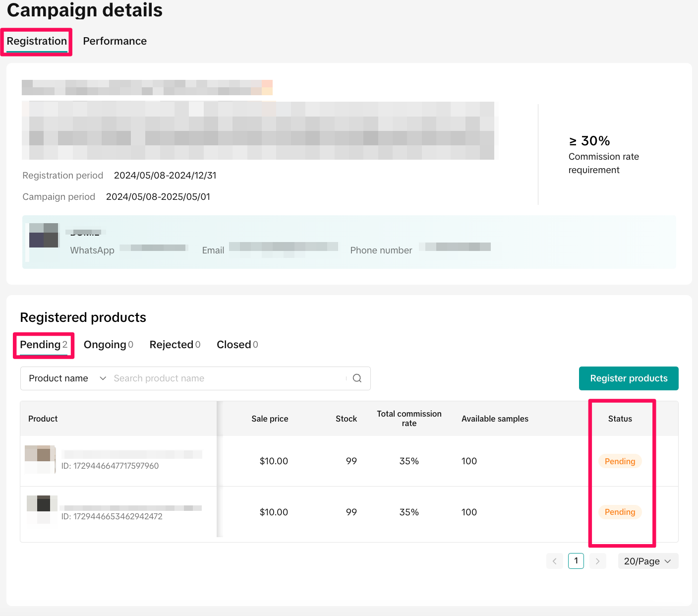Image resolution: width=698 pixels, height=616 pixels.
Task: View the Rejected products tab
Action: (x=174, y=345)
